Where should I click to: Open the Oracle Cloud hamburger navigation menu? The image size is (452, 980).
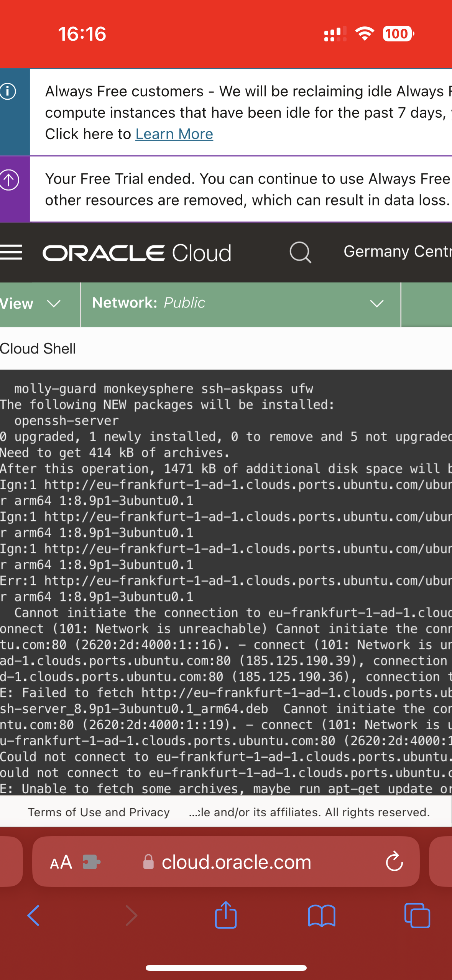click(x=11, y=252)
